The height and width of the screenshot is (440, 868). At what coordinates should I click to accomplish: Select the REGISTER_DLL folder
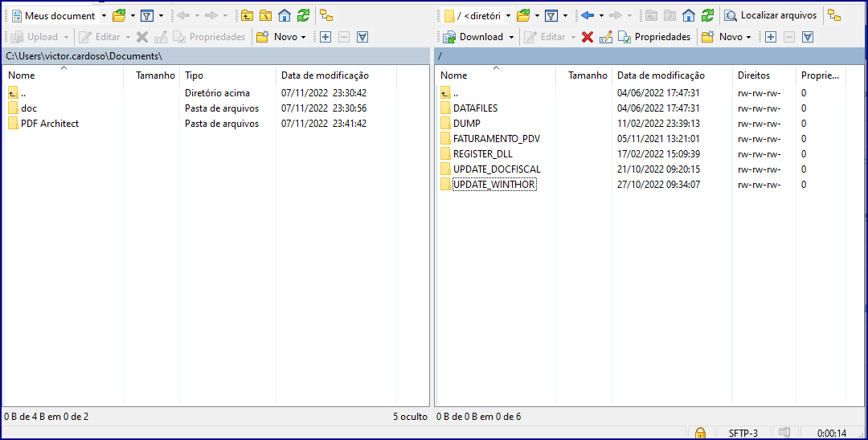[483, 154]
